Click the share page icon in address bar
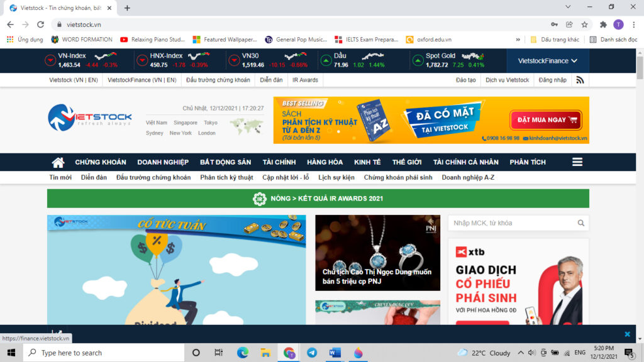Image resolution: width=644 pixels, height=362 pixels. pyautogui.click(x=569, y=25)
